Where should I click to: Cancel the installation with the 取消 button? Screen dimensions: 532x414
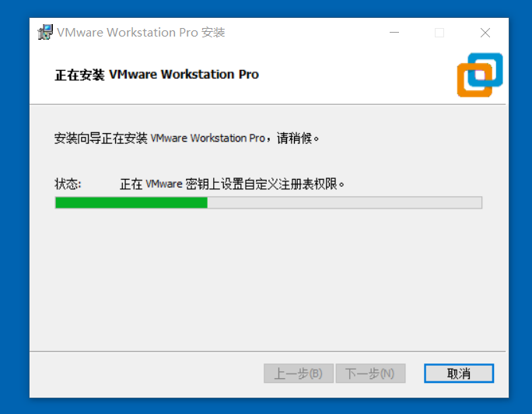pos(459,374)
